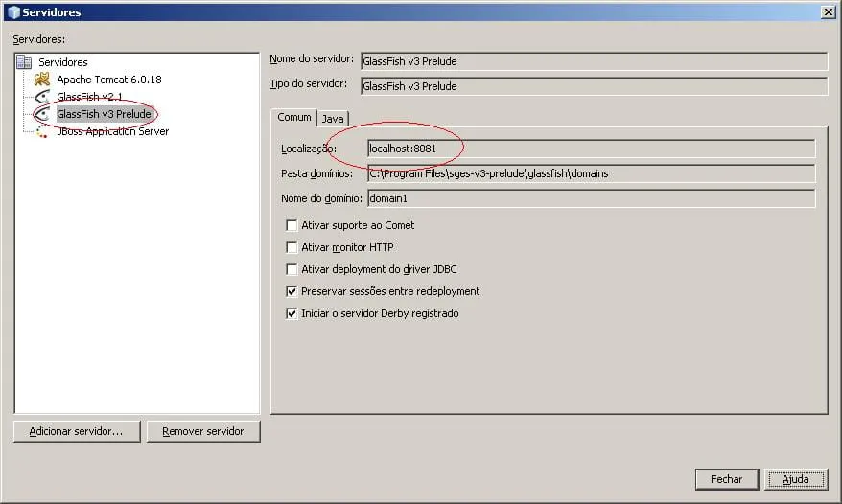Click the Pasta domínios: label

(x=316, y=173)
